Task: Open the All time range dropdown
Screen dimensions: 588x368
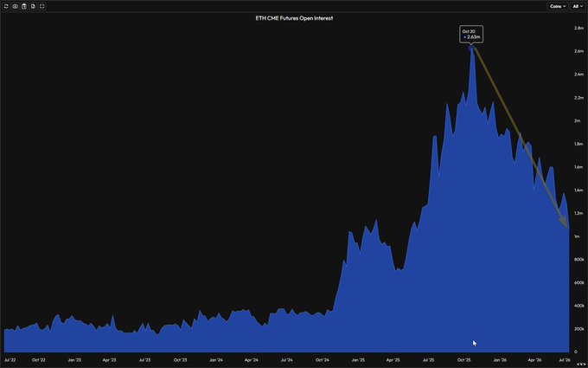Action: tap(578, 6)
